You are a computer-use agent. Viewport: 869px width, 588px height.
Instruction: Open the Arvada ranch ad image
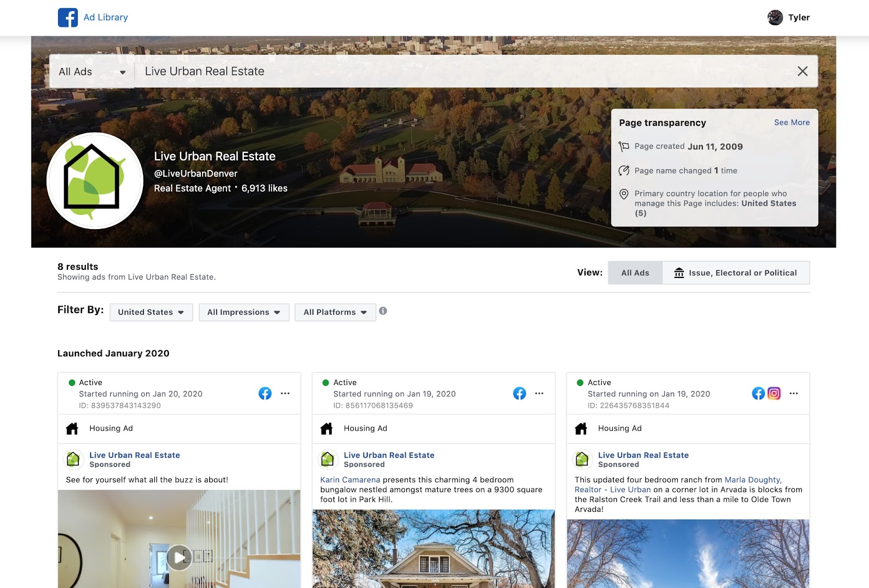[x=688, y=553]
